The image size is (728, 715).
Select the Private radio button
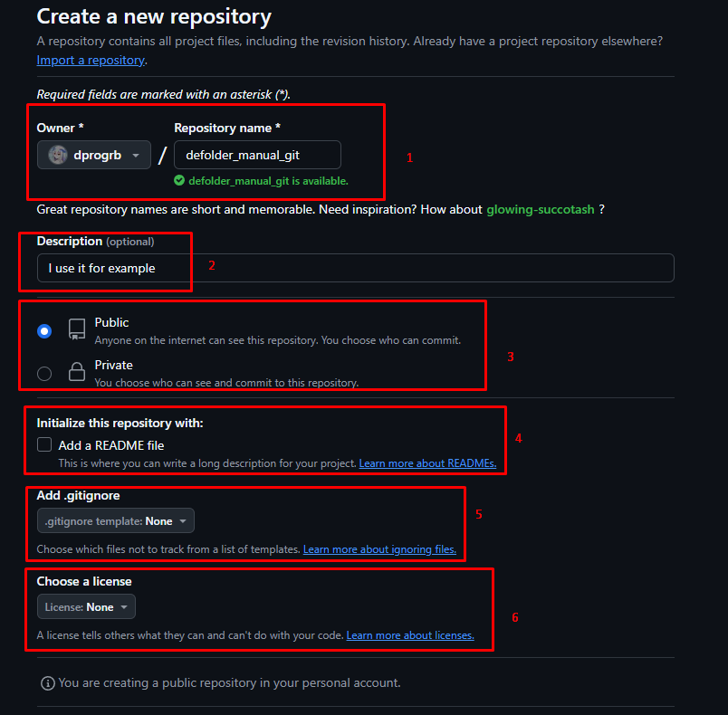(44, 374)
